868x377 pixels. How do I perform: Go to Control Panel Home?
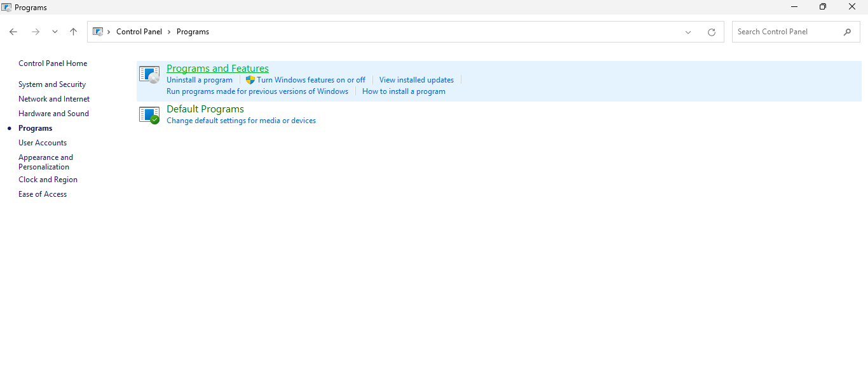pyautogui.click(x=53, y=63)
